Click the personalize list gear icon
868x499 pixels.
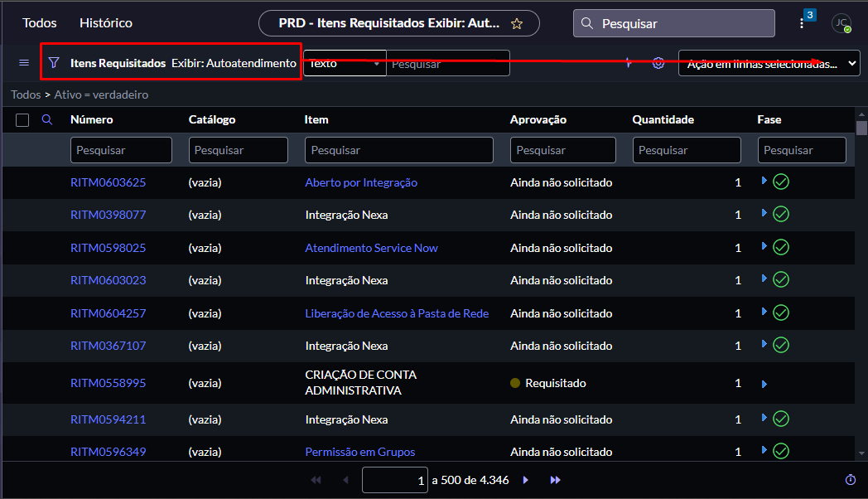658,61
